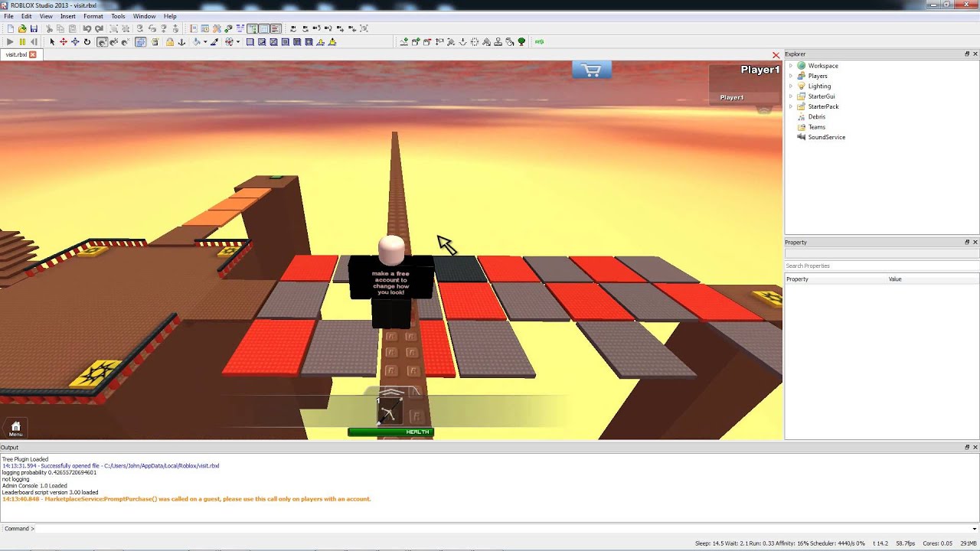Click the Save file floppy disk icon
This screenshot has height=551, width=980.
(34, 29)
